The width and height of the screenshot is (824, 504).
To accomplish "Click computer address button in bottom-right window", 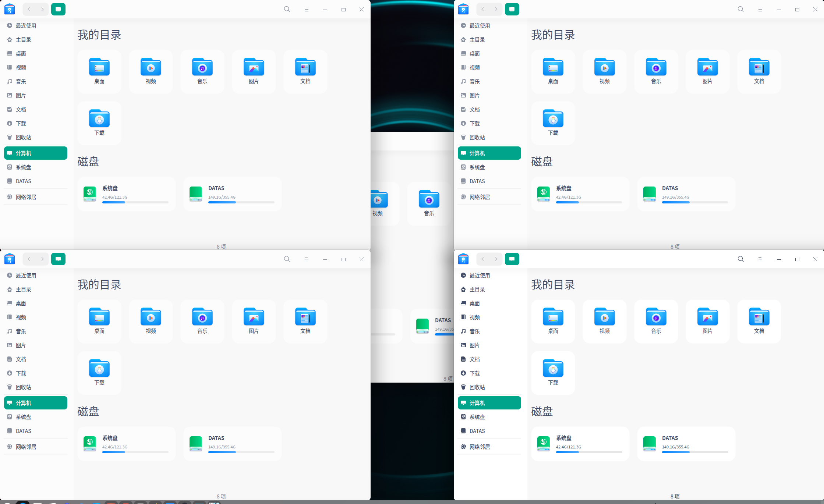I will pos(512,259).
